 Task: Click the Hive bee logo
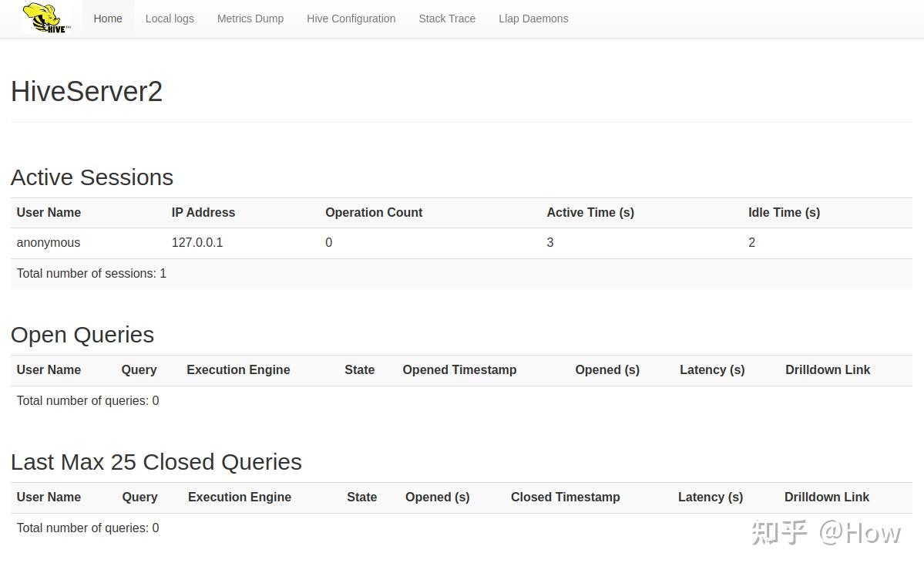pyautogui.click(x=46, y=18)
